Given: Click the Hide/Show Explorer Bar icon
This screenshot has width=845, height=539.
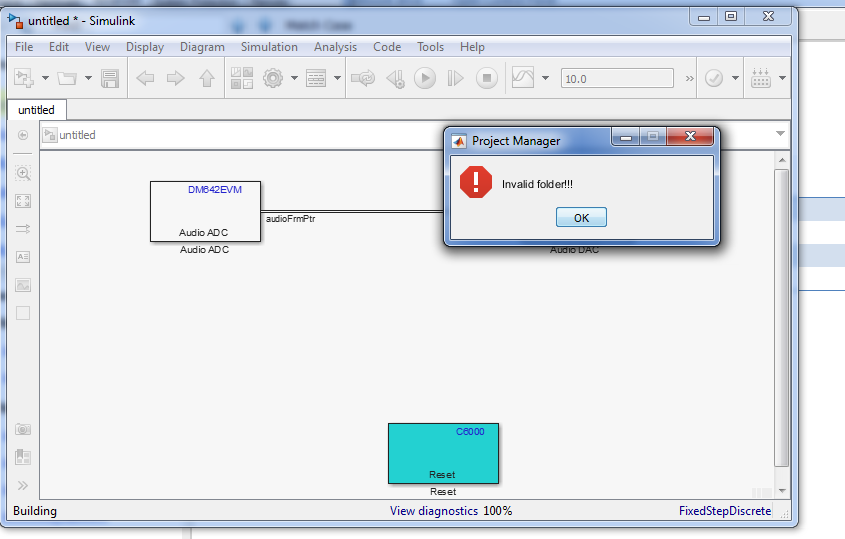Looking at the screenshot, I should pos(23,135).
